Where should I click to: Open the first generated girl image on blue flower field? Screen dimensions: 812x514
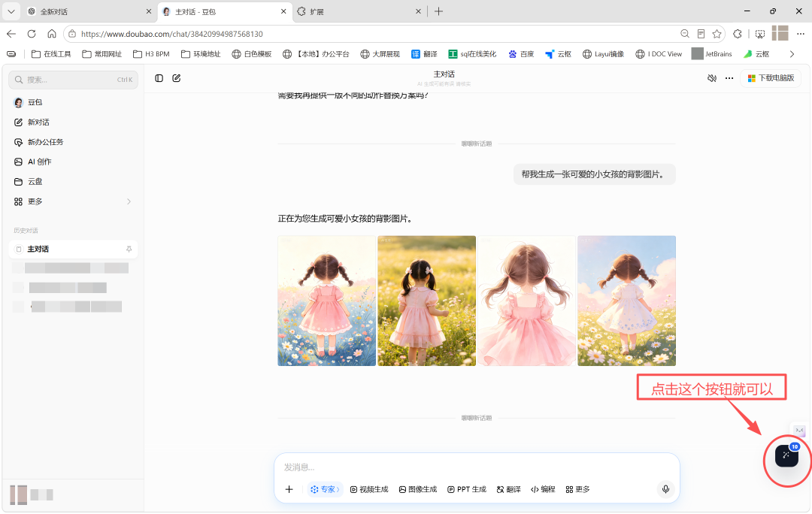pos(327,301)
